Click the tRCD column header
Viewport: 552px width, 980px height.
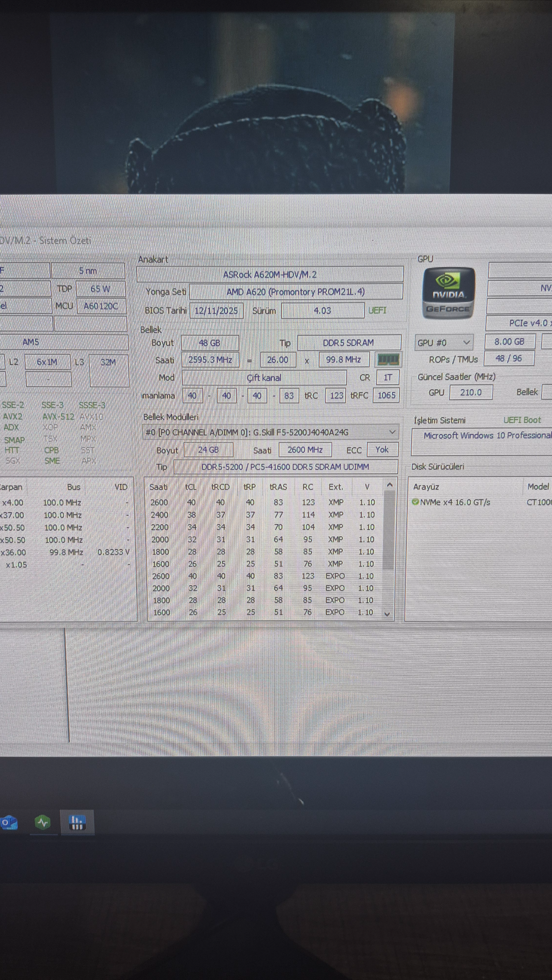(x=221, y=487)
